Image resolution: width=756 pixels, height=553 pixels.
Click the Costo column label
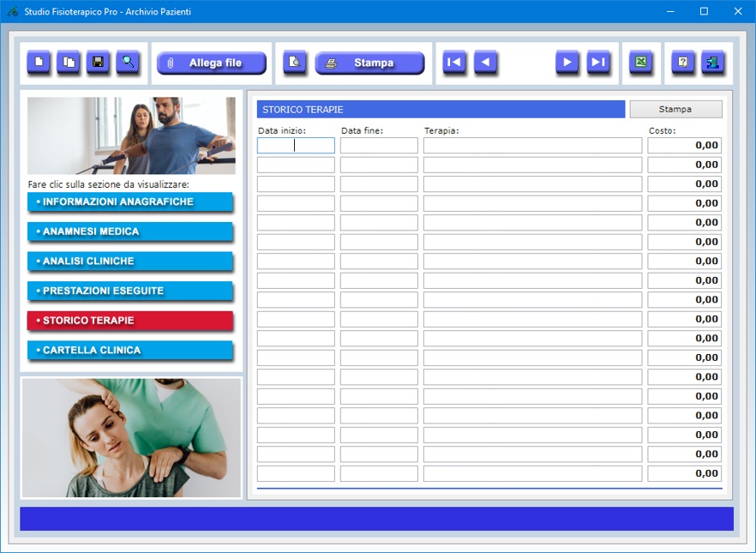[x=662, y=130]
